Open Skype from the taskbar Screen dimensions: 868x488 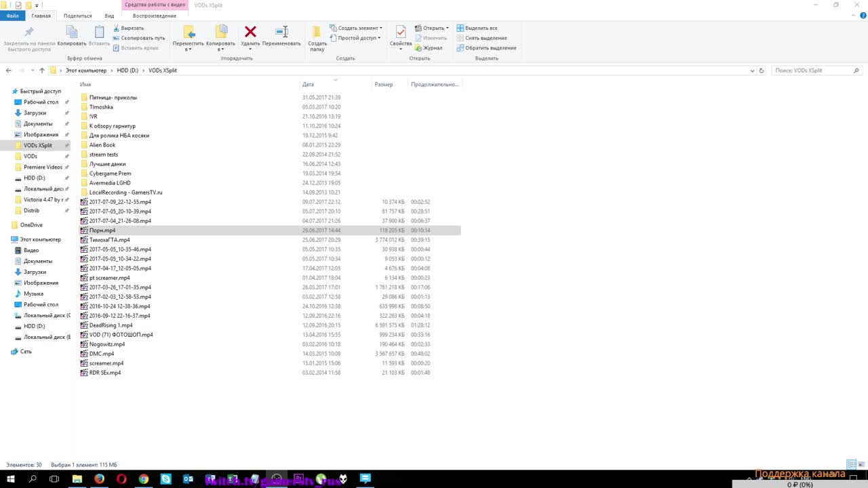click(166, 479)
